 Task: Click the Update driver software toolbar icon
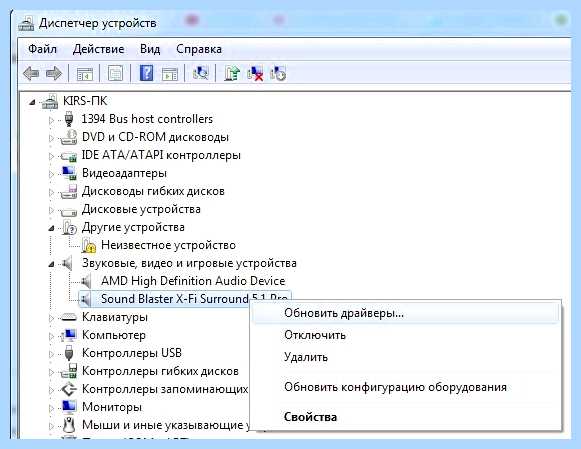pos(232,73)
